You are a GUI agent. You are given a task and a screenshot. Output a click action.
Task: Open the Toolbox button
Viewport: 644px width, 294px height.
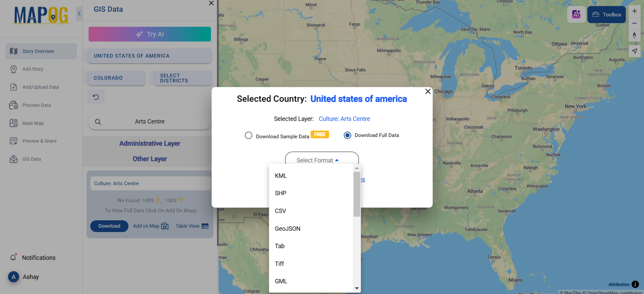(607, 15)
